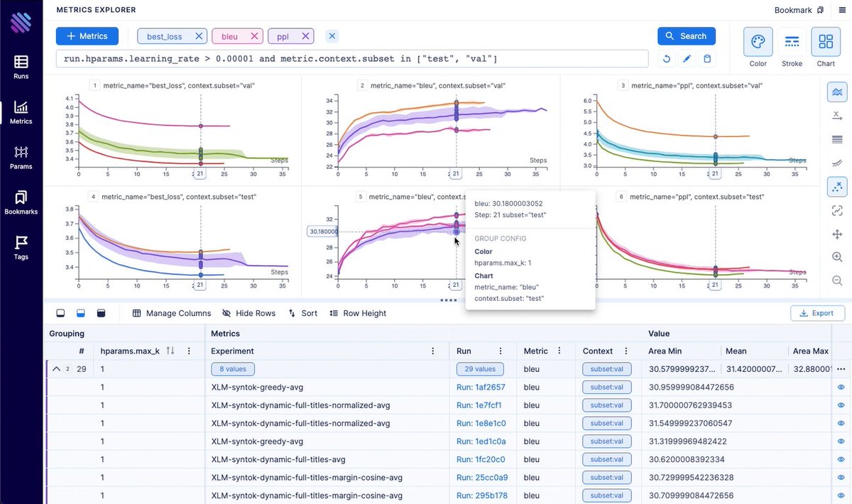Open the Sort menu
Viewport: 852px width, 504px height.
click(x=302, y=313)
